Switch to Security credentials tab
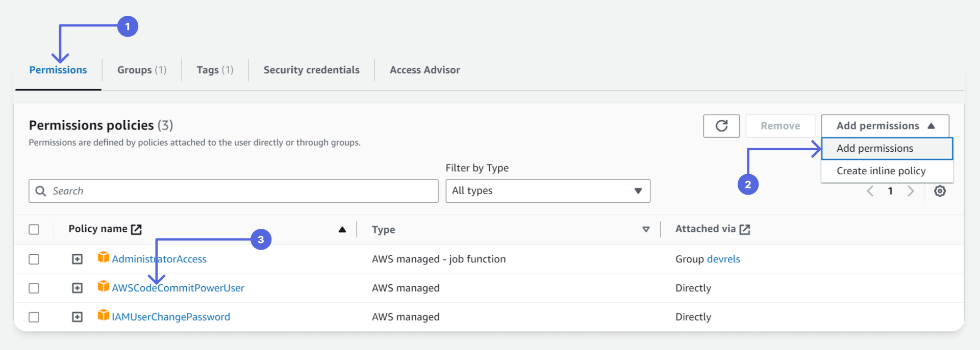The height and width of the screenshot is (350, 980). coord(311,70)
